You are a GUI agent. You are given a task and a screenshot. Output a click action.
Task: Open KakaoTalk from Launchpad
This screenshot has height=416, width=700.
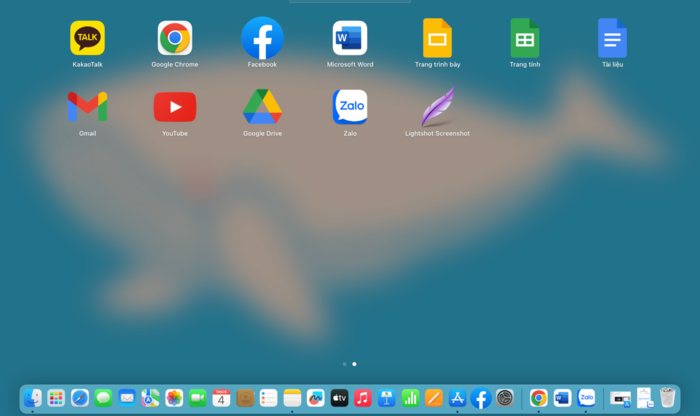point(88,38)
